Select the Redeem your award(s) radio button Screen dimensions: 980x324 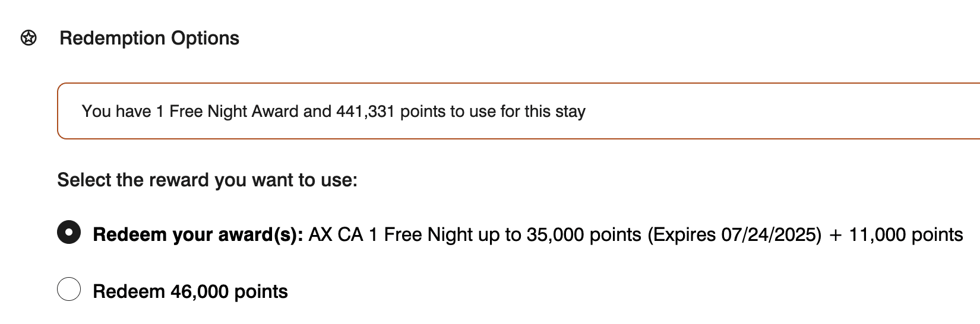click(x=69, y=232)
